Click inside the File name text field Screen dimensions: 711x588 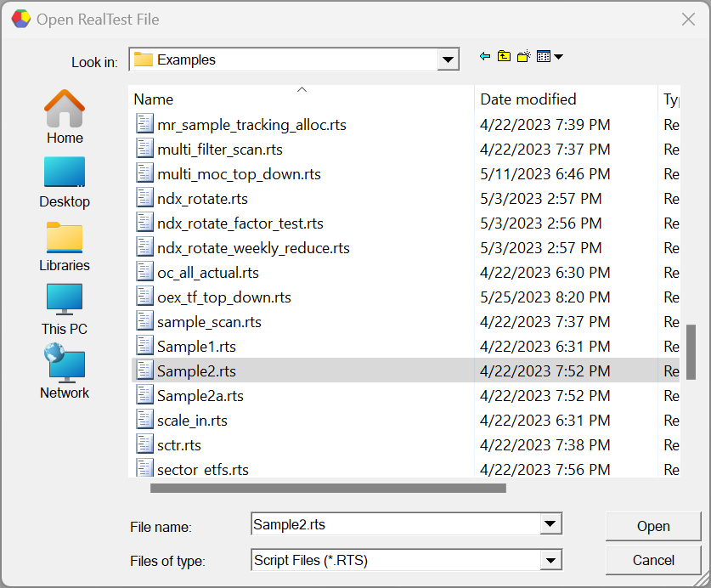[x=395, y=525]
